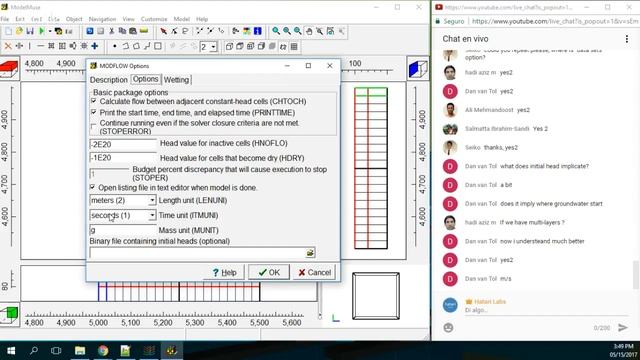Open the View menu
This screenshot has width=640, height=360.
click(128, 19)
